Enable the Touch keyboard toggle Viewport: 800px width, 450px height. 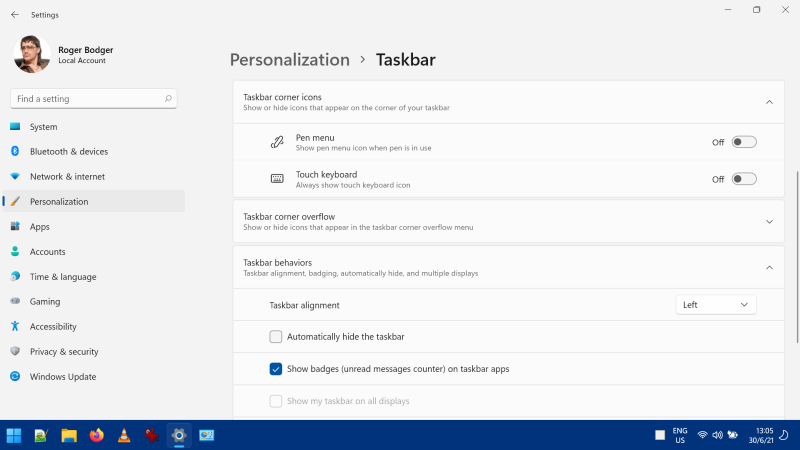(x=743, y=179)
